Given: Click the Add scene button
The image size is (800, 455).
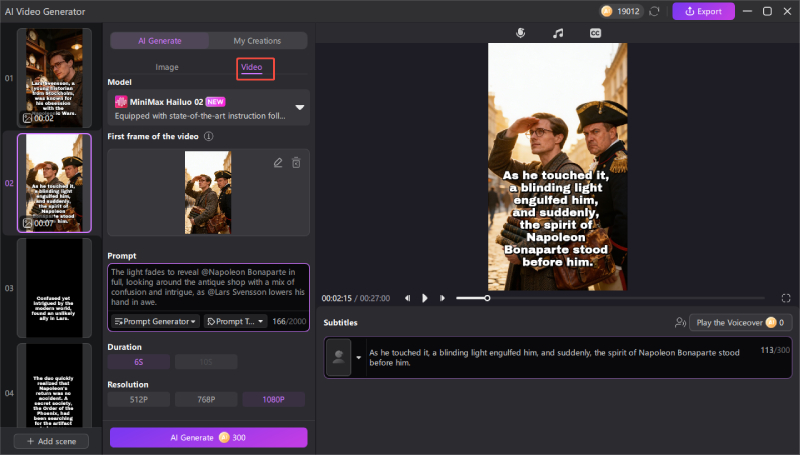Looking at the screenshot, I should tap(51, 441).
